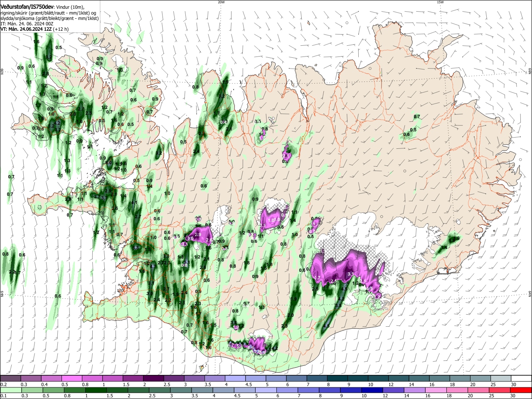Click the 4.5 label on the lower scale
Viewport: 532px width, 399px height.
(237, 396)
